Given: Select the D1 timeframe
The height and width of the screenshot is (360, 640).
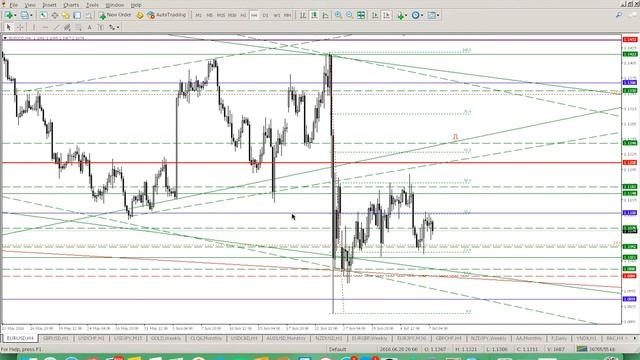Looking at the screenshot, I should click(265, 16).
